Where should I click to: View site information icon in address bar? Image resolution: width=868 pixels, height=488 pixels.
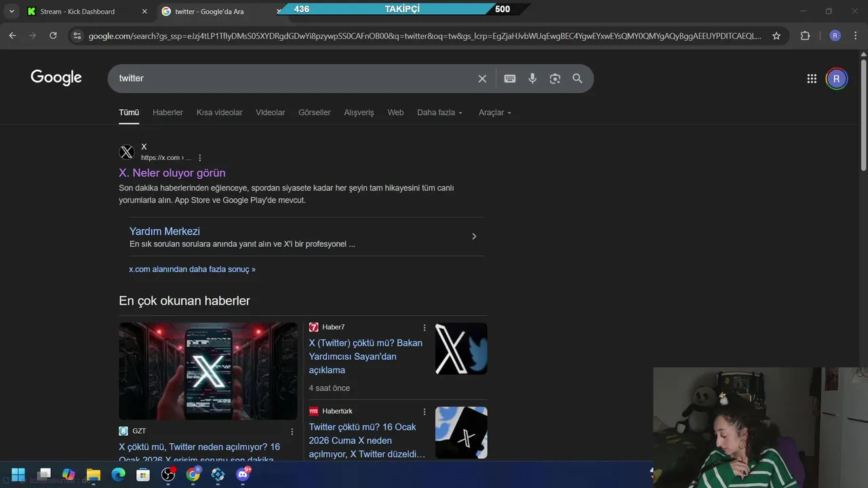click(77, 36)
